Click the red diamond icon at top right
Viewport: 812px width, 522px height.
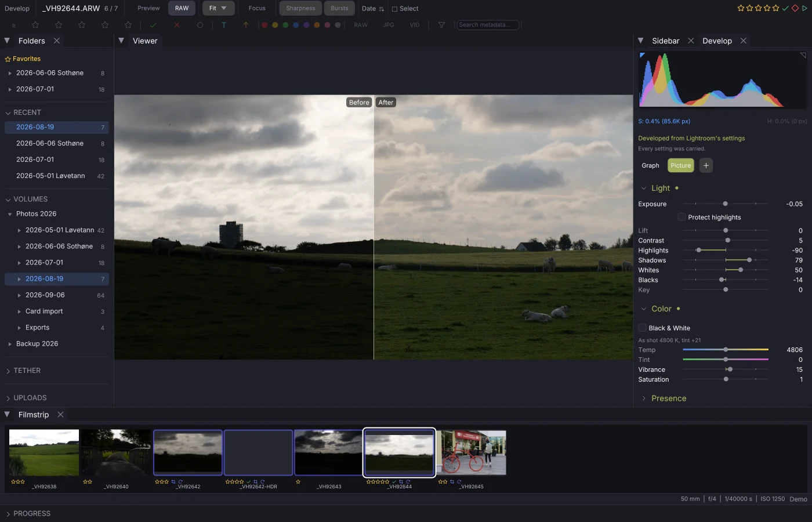click(x=795, y=8)
